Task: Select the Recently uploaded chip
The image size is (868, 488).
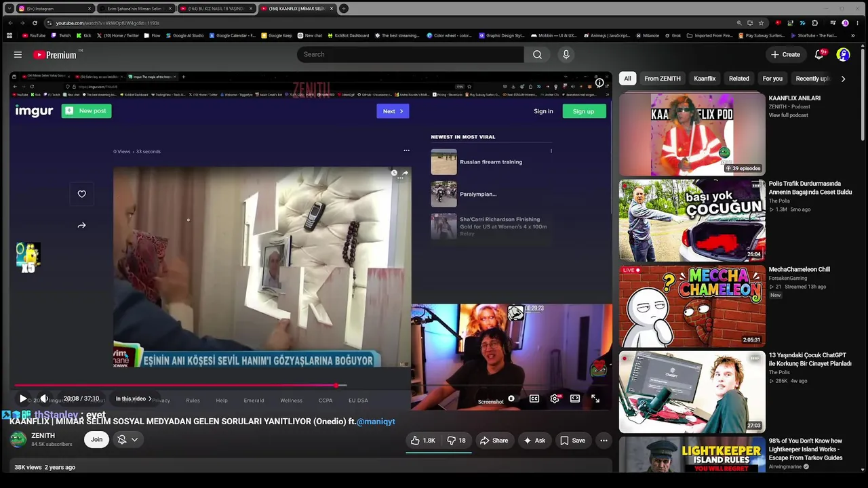Action: 812,79
